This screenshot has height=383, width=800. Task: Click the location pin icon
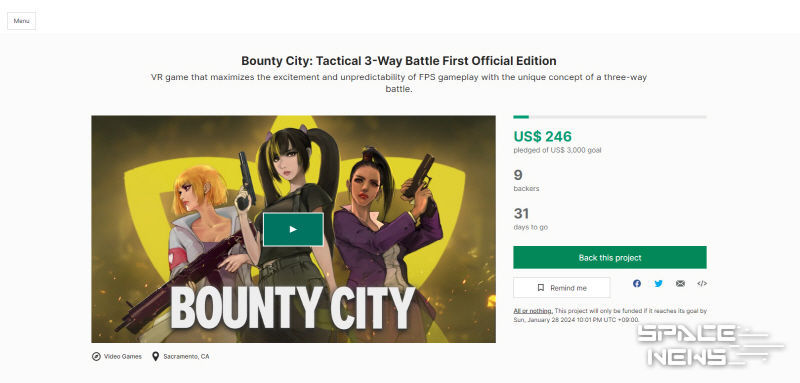(156, 356)
